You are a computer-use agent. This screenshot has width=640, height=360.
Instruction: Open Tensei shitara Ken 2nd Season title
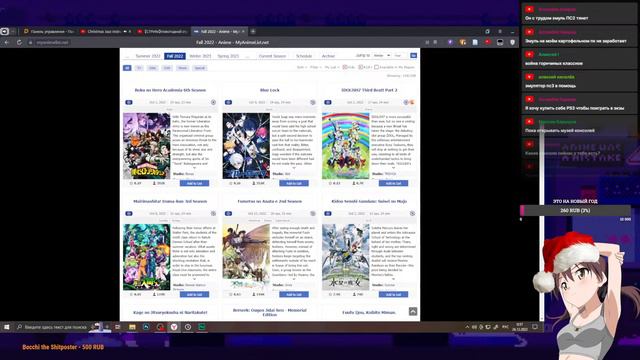(270, 202)
